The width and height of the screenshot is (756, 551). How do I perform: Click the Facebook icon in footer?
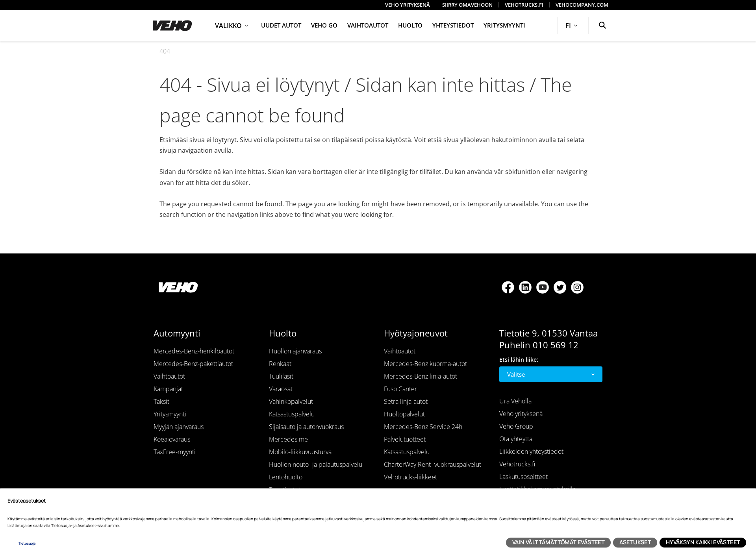pos(507,287)
